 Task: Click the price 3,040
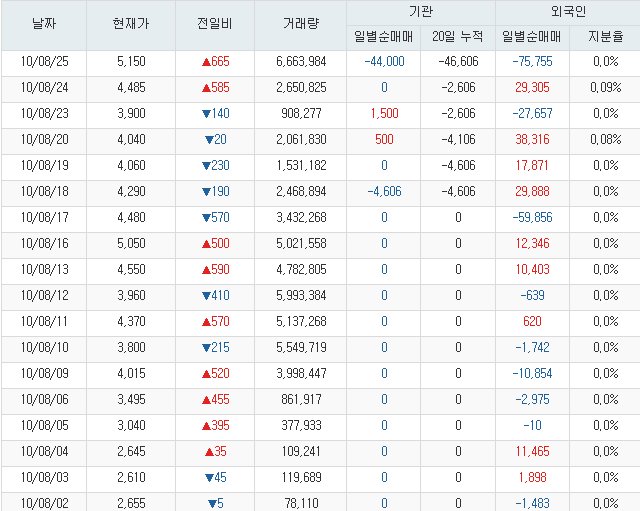click(131, 426)
